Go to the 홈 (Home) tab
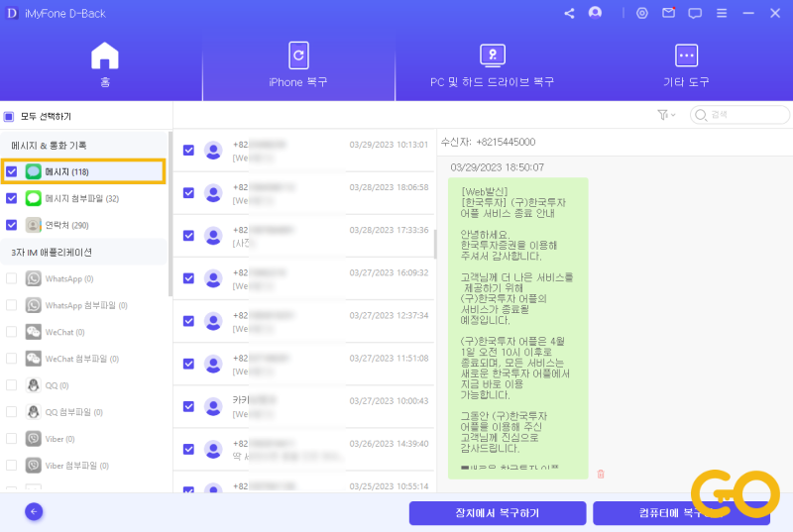Viewport: 793px width, 532px height. point(105,65)
